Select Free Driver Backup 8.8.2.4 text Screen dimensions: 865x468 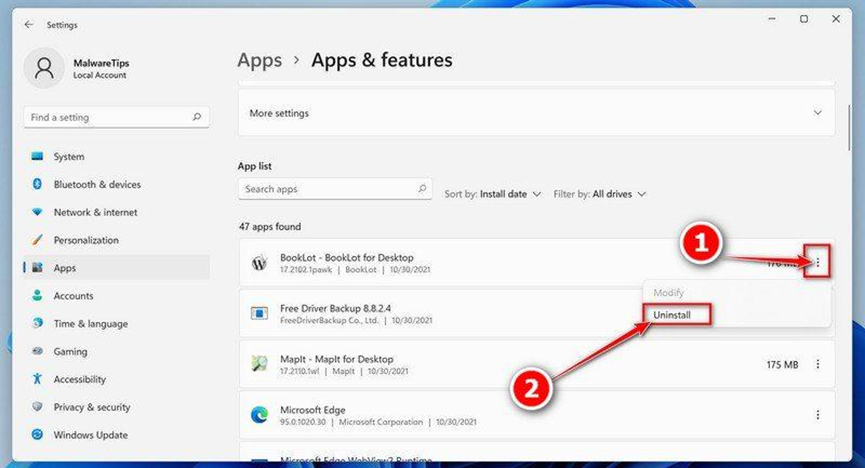coord(335,308)
